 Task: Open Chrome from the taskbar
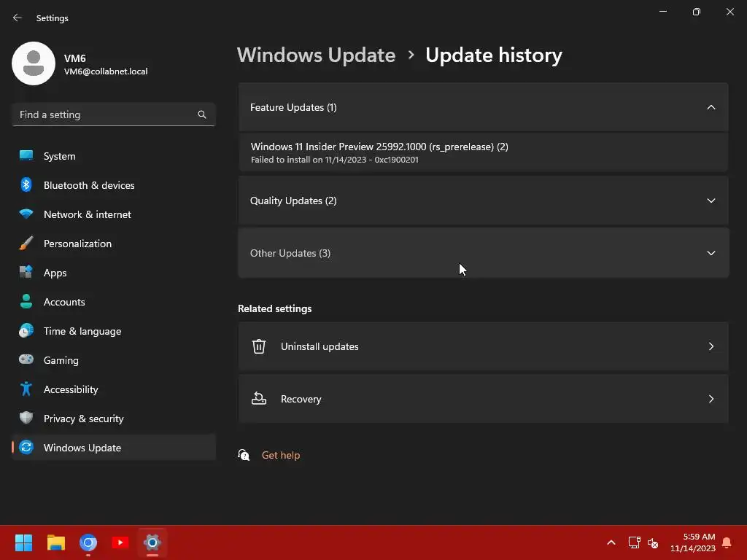pos(88,542)
